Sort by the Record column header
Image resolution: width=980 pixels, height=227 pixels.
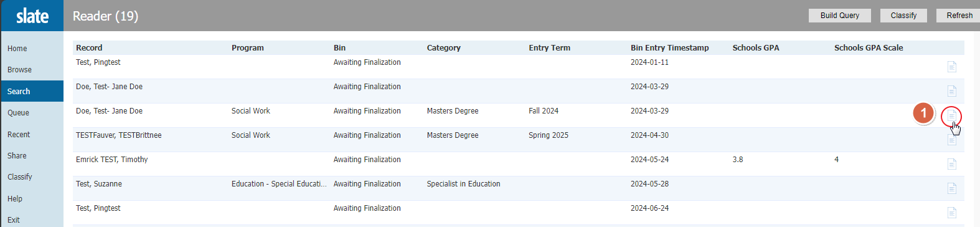[x=89, y=48]
